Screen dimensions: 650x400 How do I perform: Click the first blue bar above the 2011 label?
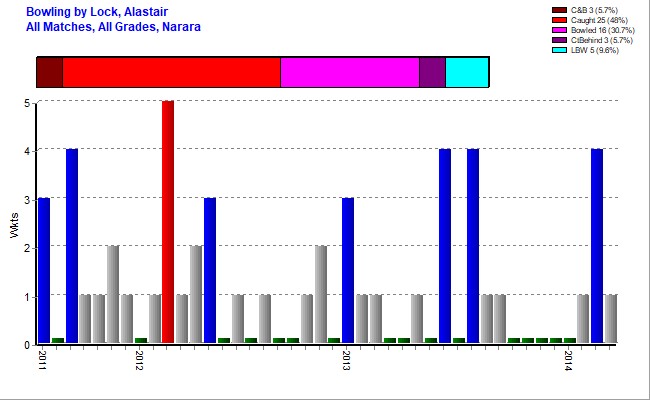44,270
